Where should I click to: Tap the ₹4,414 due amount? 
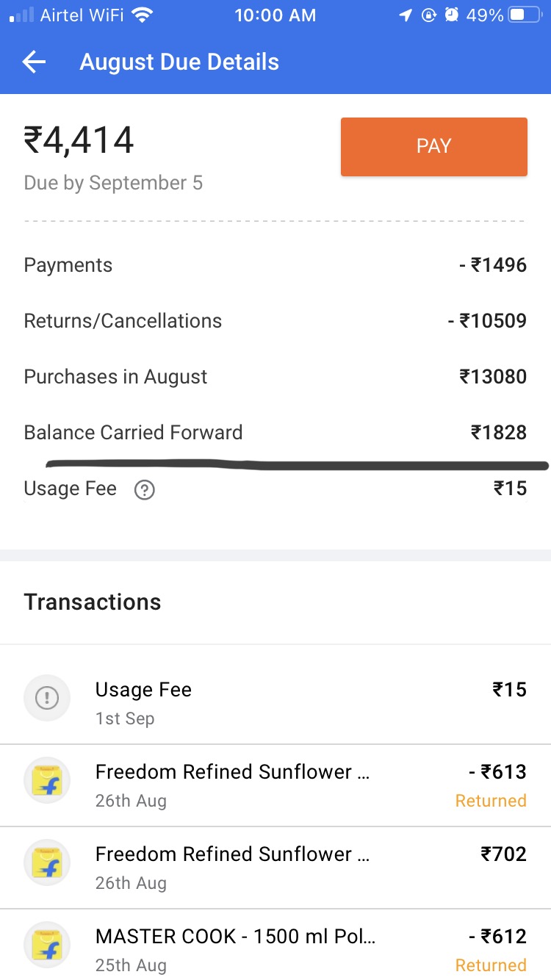click(79, 140)
